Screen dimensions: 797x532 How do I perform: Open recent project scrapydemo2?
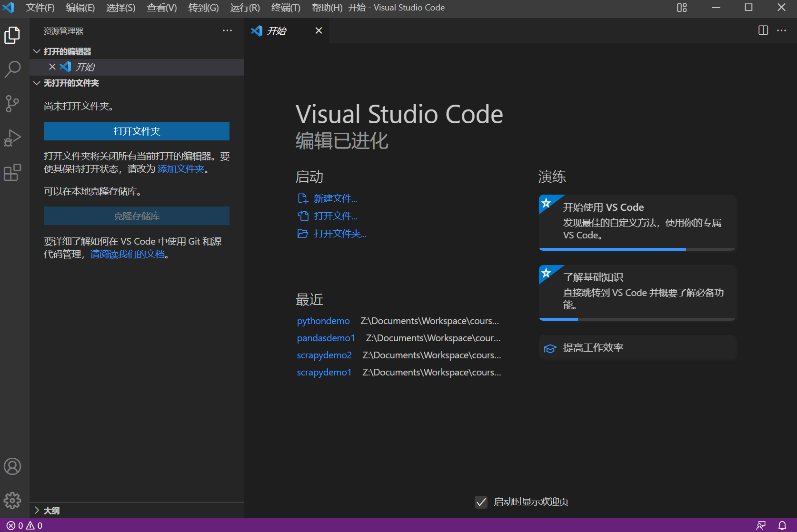[324, 355]
